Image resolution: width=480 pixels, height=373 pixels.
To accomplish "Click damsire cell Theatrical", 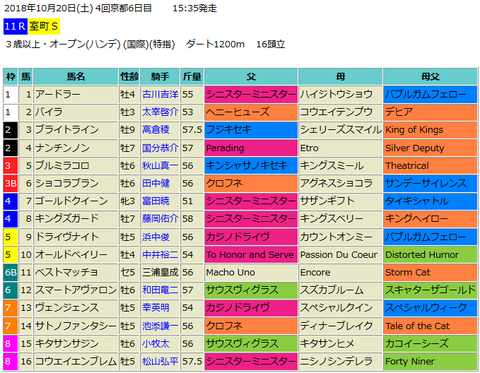I will [x=430, y=166].
